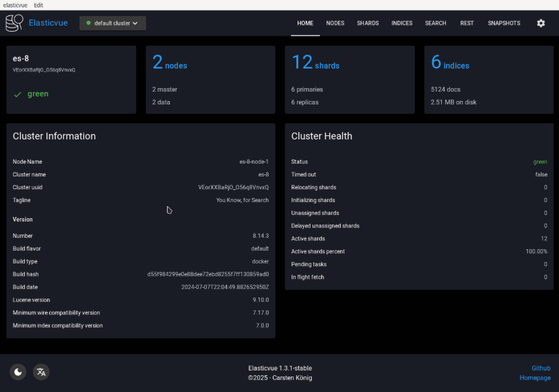
Task: Click chevron arrow in cluster selector
Action: [135, 23]
